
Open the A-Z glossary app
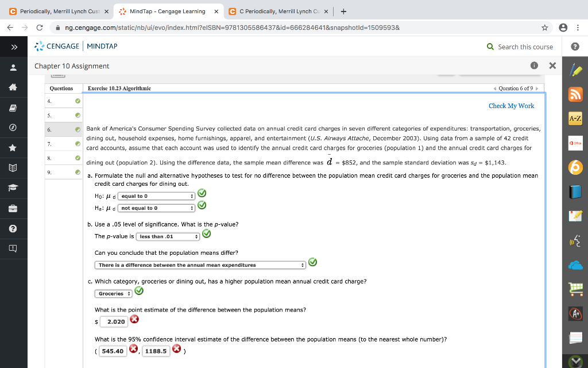click(575, 118)
